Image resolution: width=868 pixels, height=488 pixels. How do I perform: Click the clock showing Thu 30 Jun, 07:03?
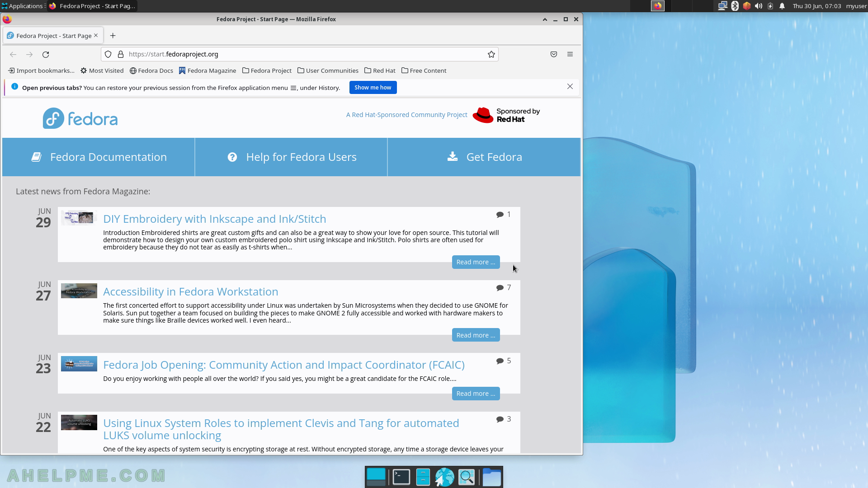tap(816, 6)
